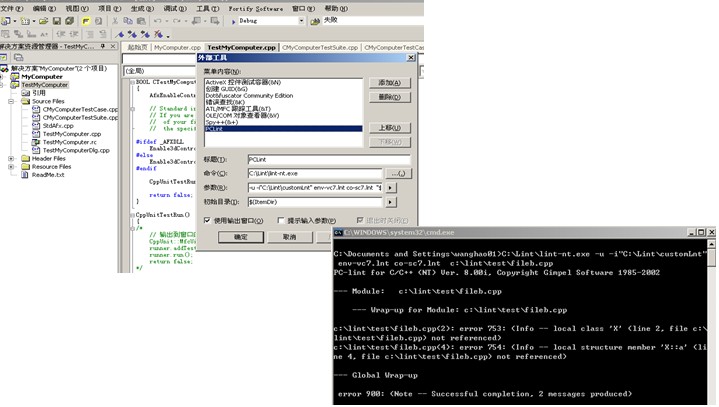Screen dimensions: 719x407
Task: Select PCLint entry in the list
Action: pyautogui.click(x=283, y=129)
